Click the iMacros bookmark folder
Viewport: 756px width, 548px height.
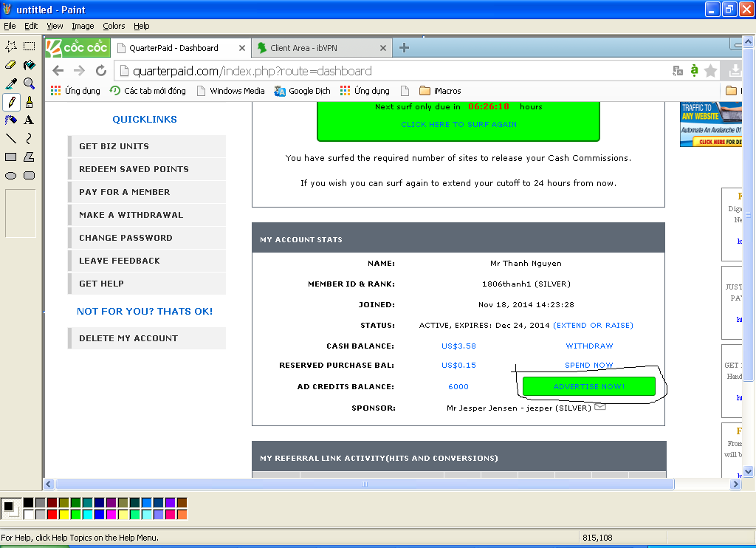[440, 91]
